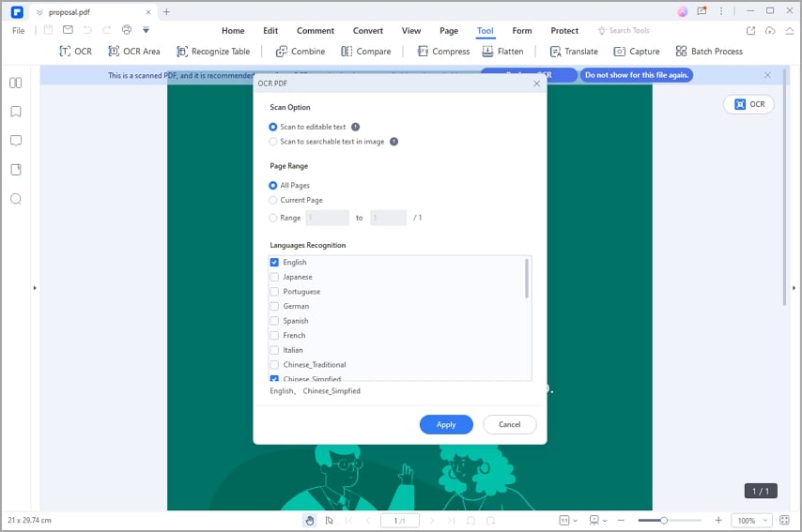Send the file by email icon

coord(68,30)
